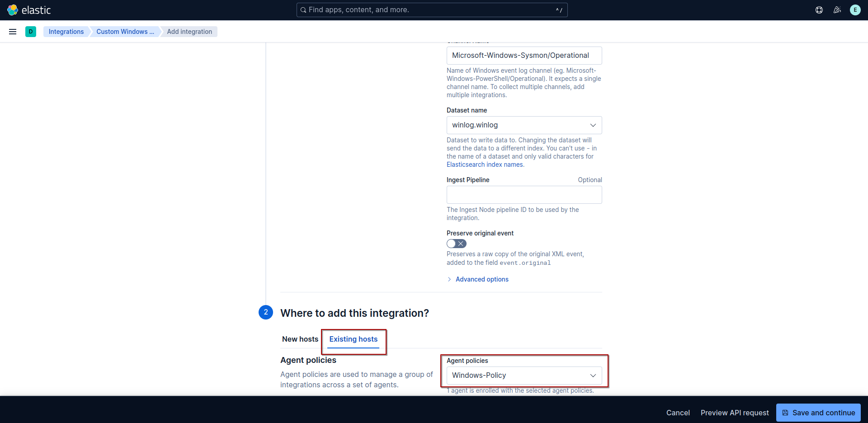
Task: Click Save and continue
Action: [818, 413]
